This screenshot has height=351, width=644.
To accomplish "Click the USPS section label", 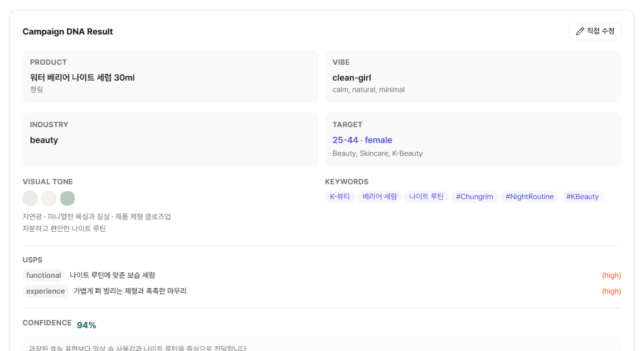I will [x=32, y=260].
